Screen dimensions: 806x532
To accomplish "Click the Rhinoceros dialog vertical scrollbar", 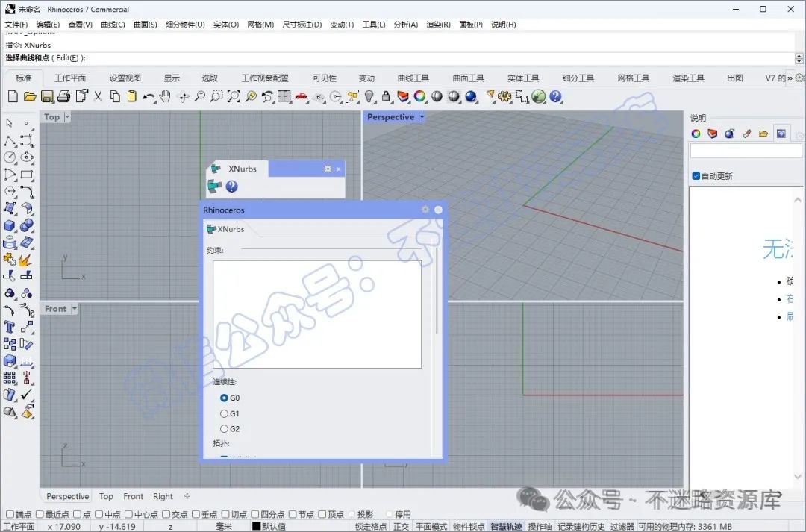I will point(437,292).
